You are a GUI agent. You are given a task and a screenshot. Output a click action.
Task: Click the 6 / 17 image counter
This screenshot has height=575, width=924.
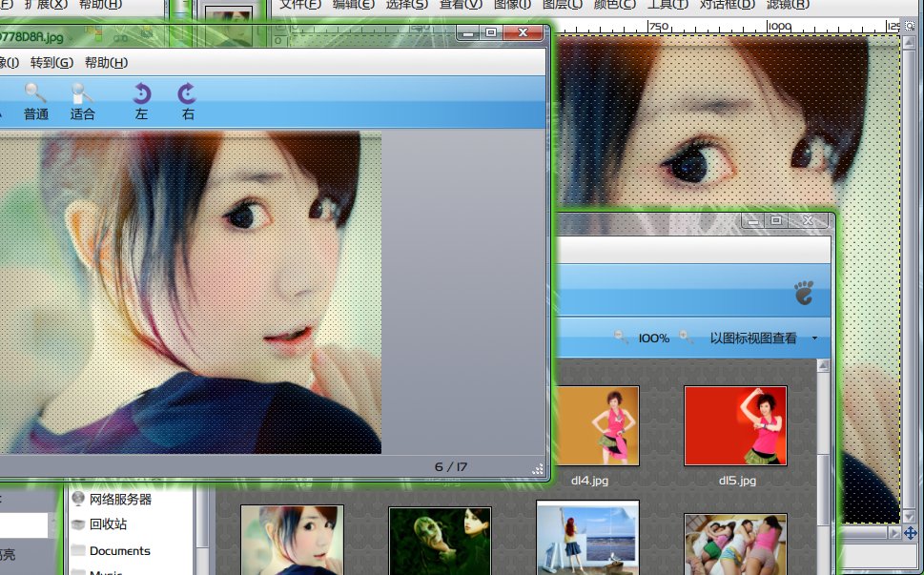(x=451, y=467)
